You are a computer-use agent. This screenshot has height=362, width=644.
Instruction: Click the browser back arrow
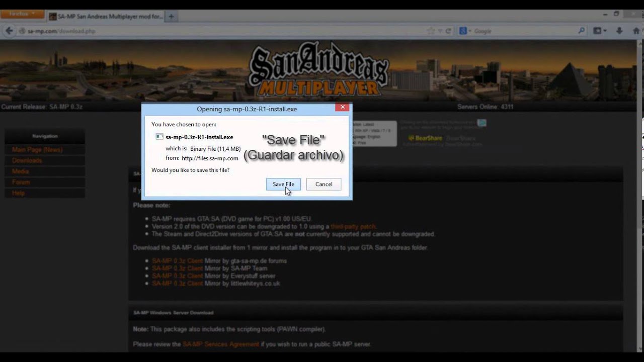[9, 31]
